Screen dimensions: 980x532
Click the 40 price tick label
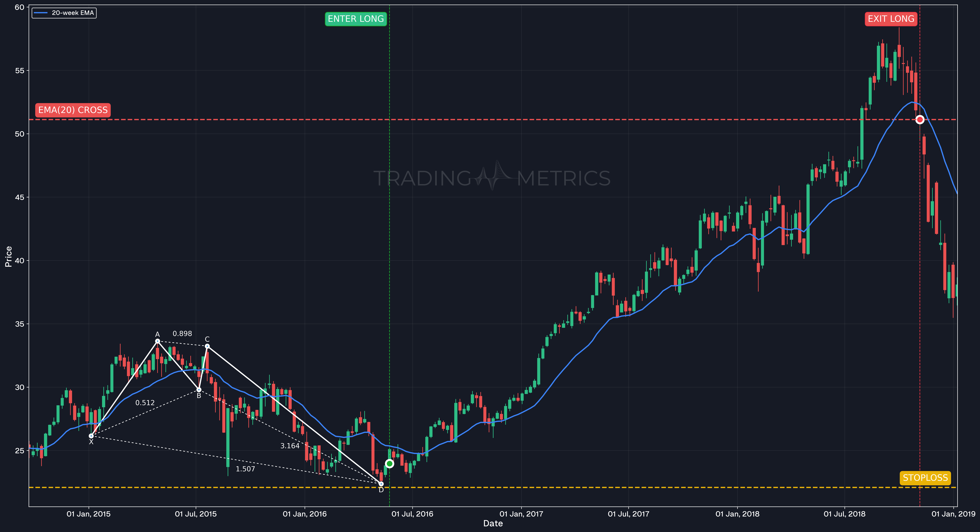pos(19,261)
